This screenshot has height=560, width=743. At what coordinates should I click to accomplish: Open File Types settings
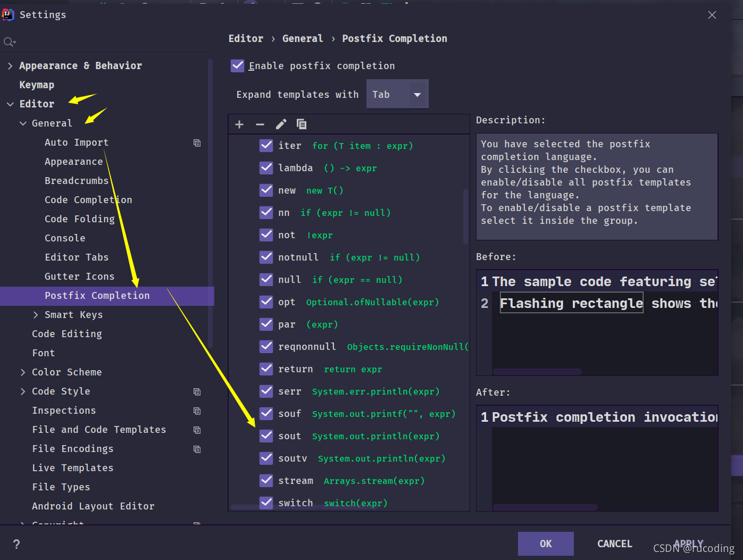[x=61, y=487]
